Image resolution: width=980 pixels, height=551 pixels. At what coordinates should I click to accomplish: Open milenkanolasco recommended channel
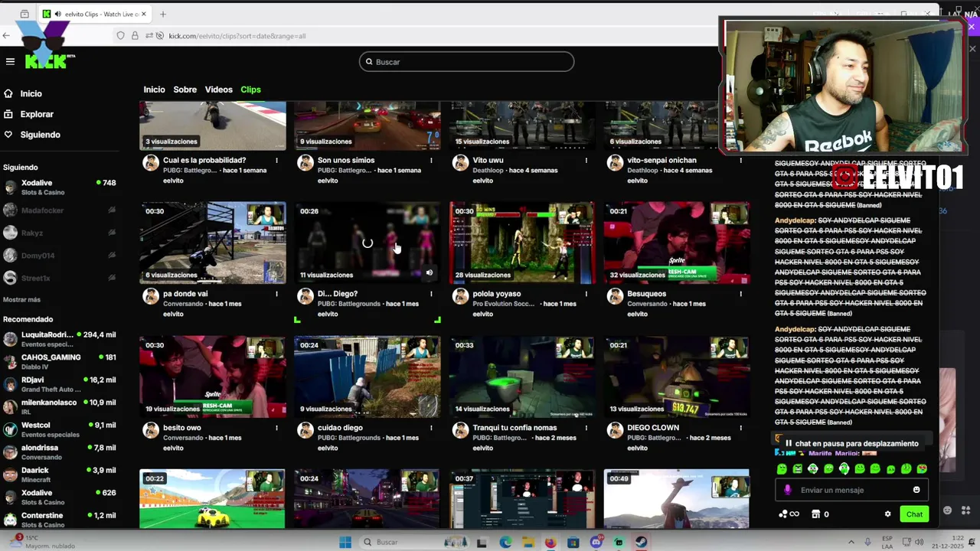(x=59, y=406)
